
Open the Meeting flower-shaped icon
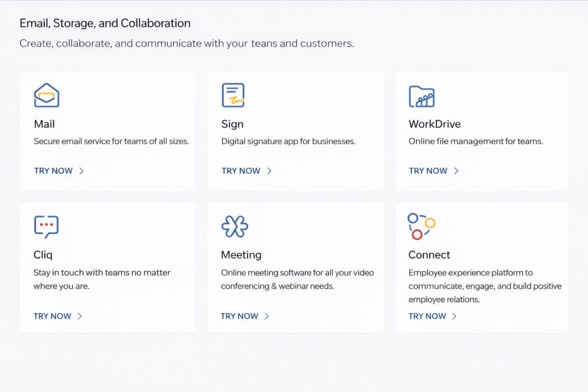(x=235, y=226)
